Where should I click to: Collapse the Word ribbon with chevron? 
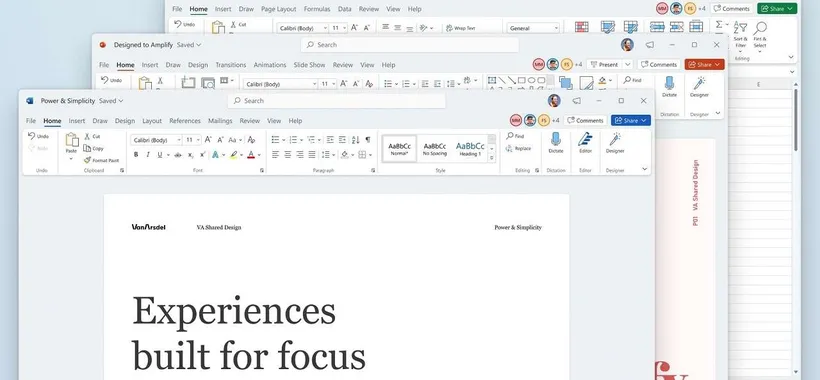[x=644, y=169]
